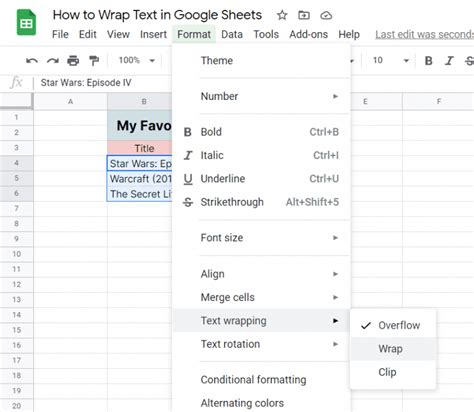Viewport: 474px width, 412px height.
Task: Select row 10 header
Action: click(x=16, y=254)
